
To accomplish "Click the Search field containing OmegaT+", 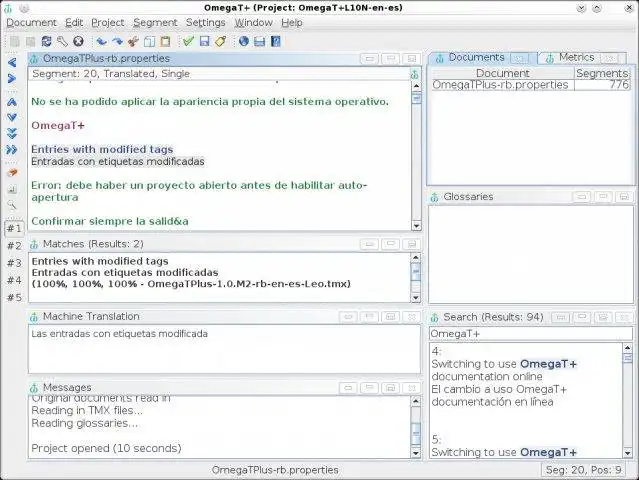I will pos(531,334).
